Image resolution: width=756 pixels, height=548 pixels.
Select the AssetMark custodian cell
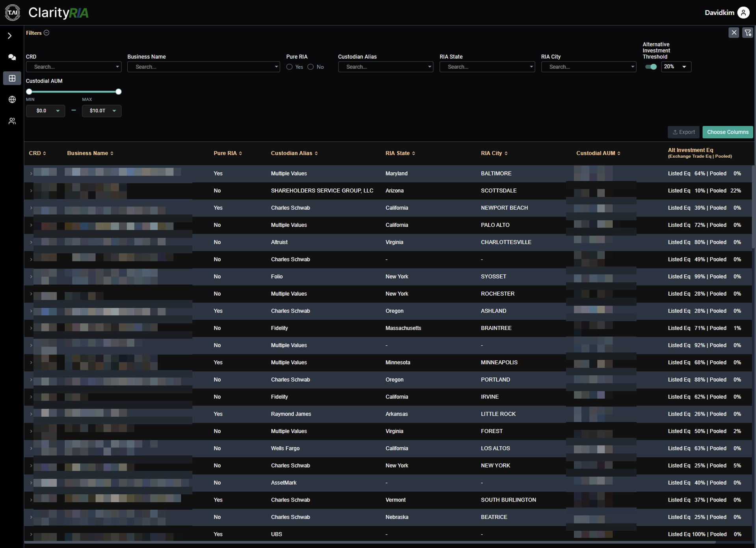pyautogui.click(x=284, y=483)
